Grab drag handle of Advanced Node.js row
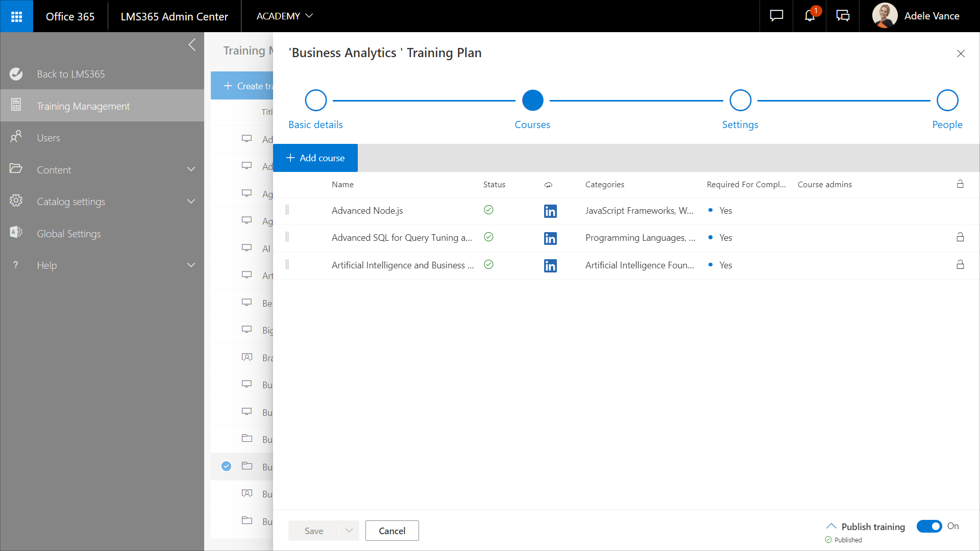980x551 pixels. point(287,210)
